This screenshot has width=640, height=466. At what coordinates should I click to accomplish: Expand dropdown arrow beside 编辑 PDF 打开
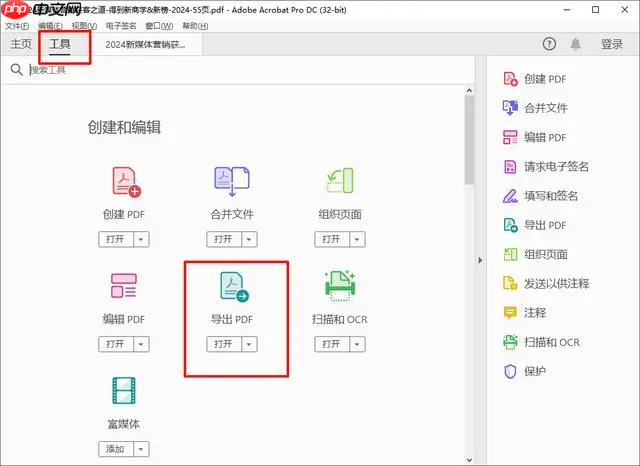141,344
